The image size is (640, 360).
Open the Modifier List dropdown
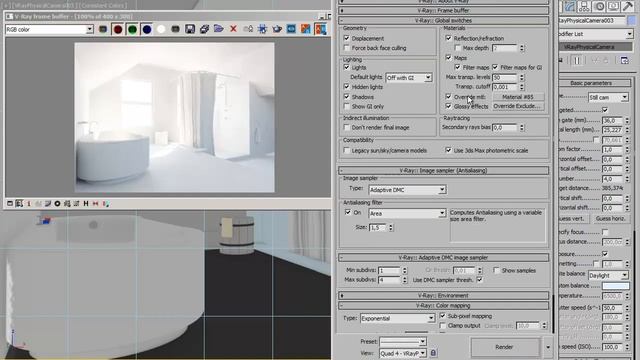596,34
